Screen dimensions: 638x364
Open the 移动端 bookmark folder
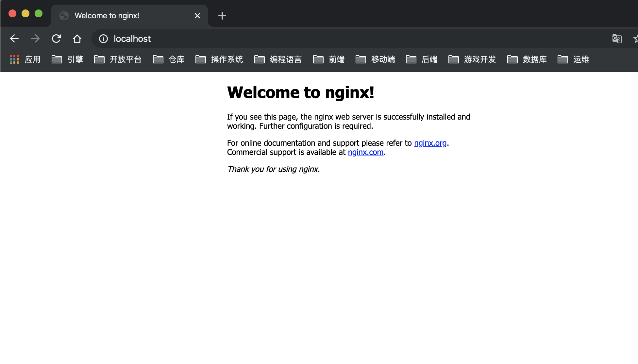tap(375, 59)
